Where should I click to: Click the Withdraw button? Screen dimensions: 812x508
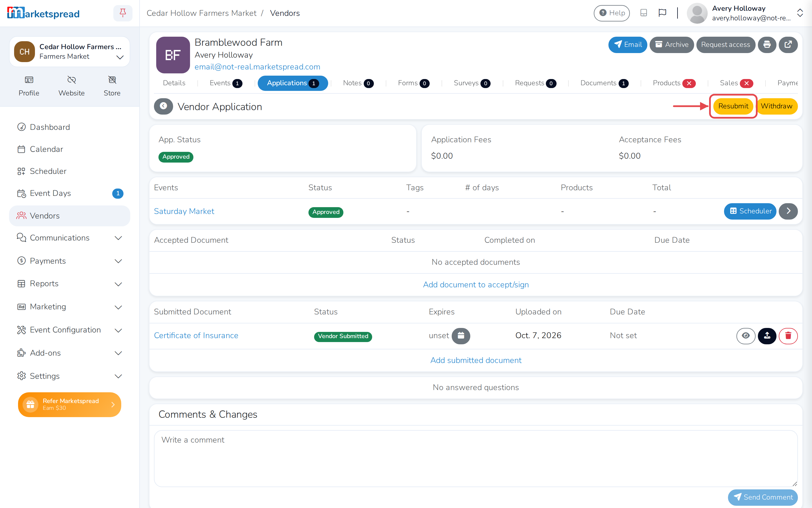(776, 106)
